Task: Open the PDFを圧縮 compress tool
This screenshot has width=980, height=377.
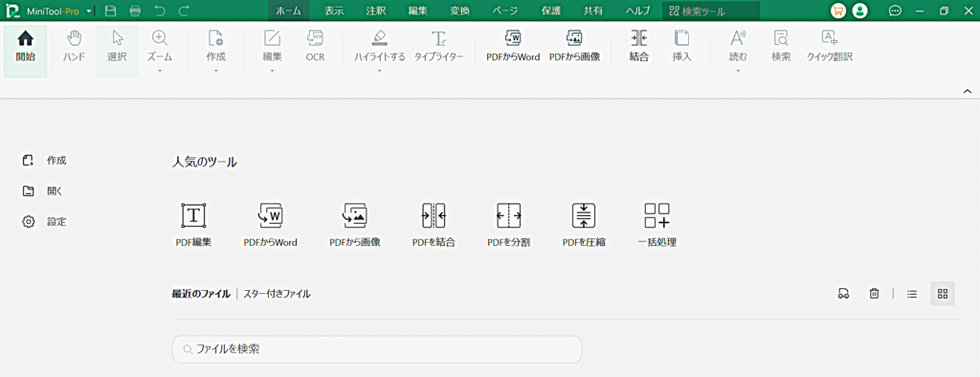Action: coord(584,225)
